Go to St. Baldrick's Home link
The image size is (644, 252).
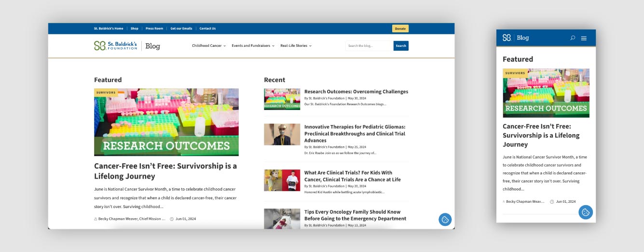tap(109, 28)
